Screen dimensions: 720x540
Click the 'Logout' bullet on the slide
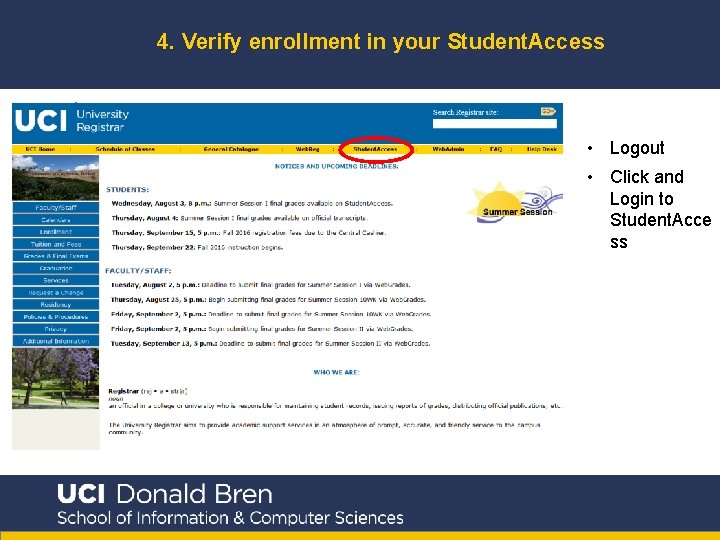(x=637, y=148)
